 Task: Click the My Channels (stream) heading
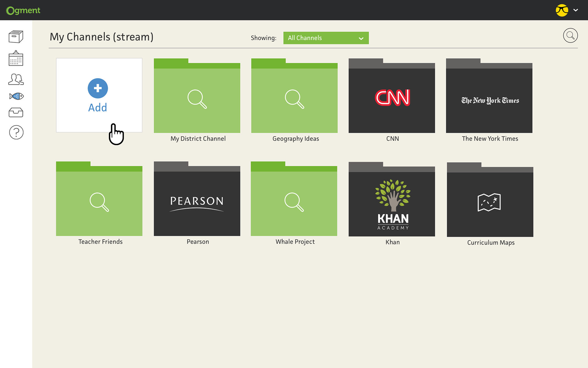[102, 37]
